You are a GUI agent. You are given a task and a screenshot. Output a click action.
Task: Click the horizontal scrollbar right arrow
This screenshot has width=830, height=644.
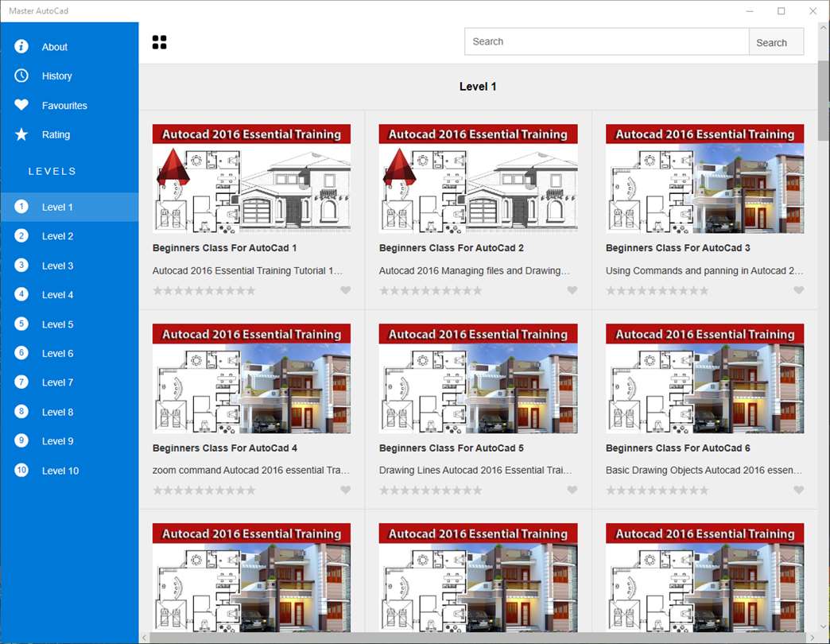coord(813,638)
